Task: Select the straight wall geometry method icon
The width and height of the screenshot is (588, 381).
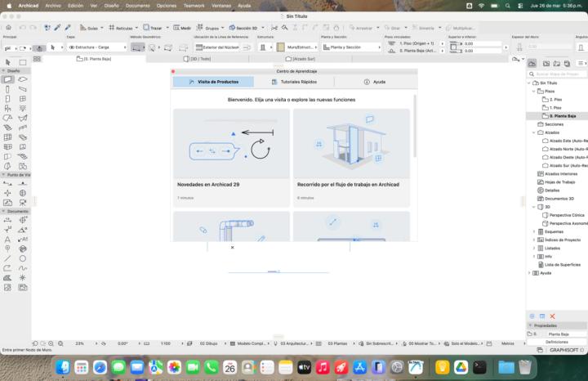Action: [138, 47]
